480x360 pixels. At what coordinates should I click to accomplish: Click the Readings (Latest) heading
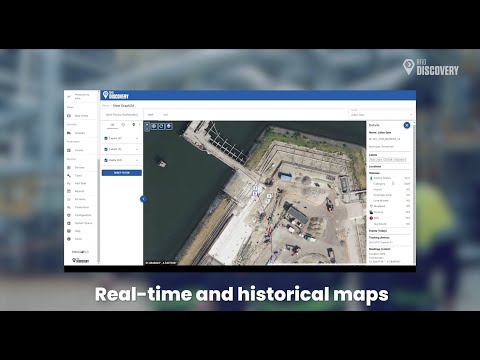point(380,249)
